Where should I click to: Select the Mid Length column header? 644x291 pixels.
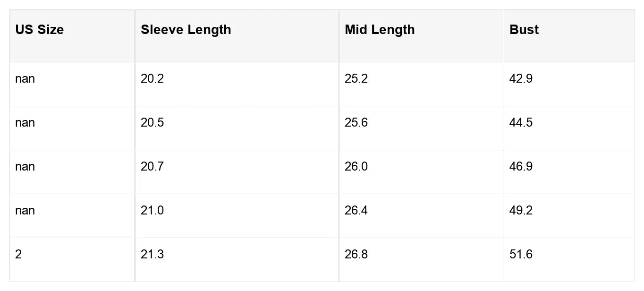pyautogui.click(x=380, y=30)
